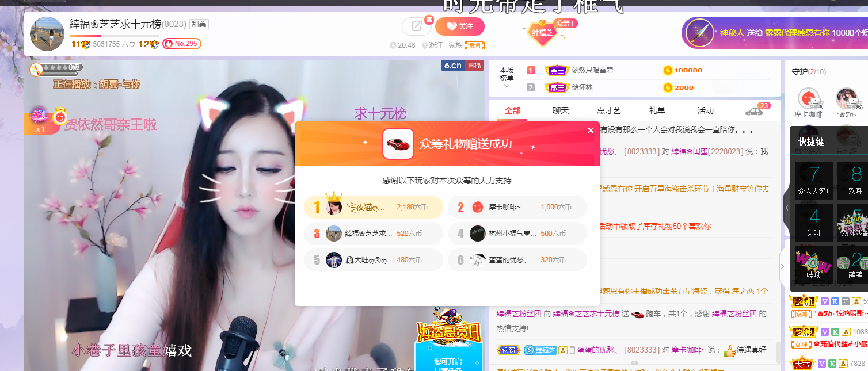The image size is (868, 371).
Task: Click the 您可开启 task button
Action: [x=448, y=361]
